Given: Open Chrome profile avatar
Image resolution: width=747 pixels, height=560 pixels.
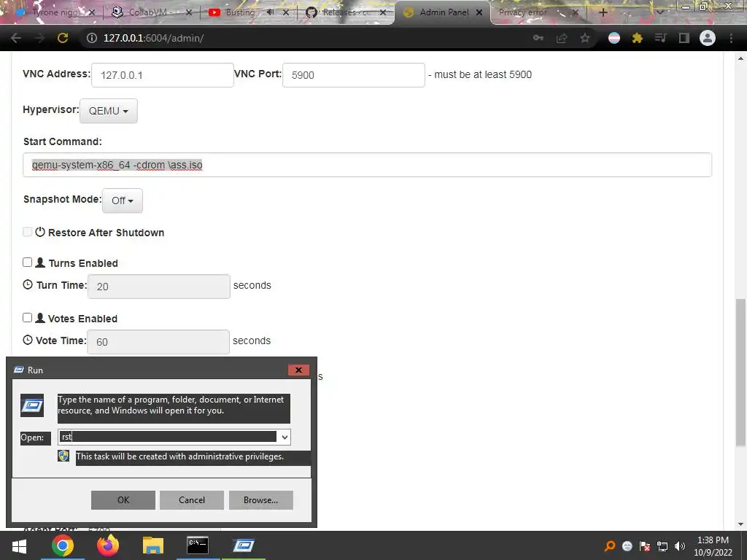Looking at the screenshot, I should tap(708, 38).
